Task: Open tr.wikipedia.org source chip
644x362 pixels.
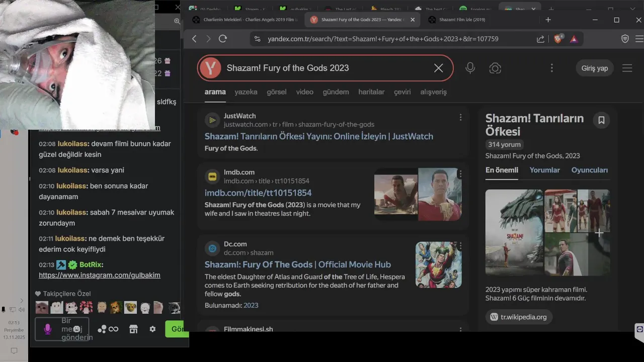Action: (519, 317)
